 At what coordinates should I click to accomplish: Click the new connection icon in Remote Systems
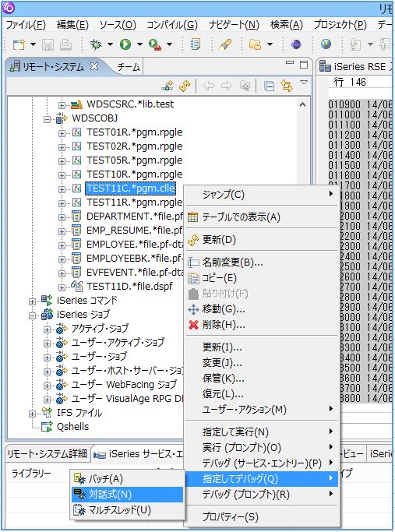168,86
